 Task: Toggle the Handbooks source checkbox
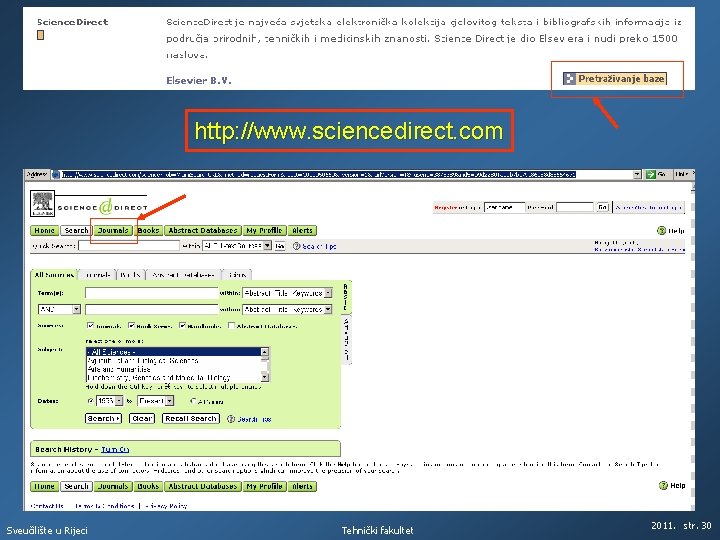coord(182,326)
